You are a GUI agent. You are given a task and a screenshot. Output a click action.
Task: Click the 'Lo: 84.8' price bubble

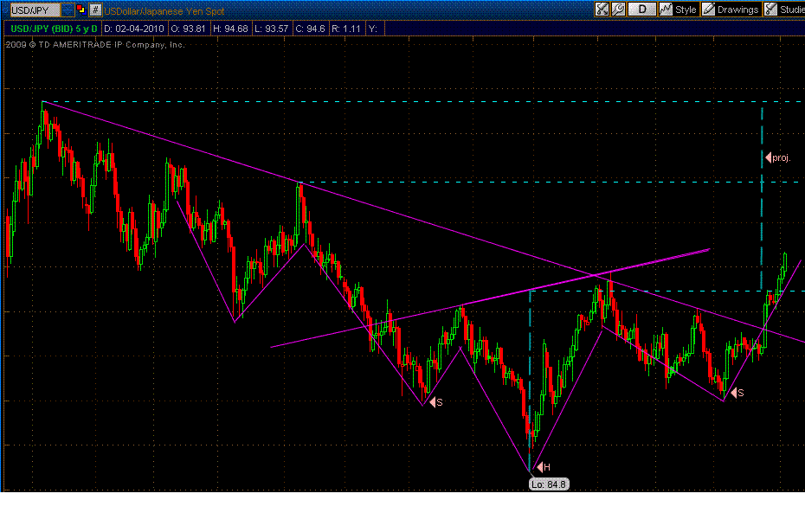click(x=549, y=484)
